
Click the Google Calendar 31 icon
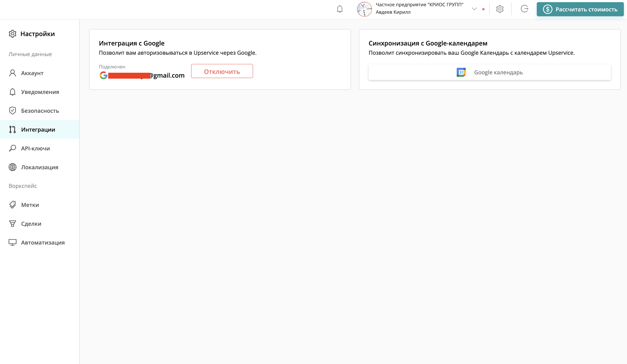pos(461,72)
